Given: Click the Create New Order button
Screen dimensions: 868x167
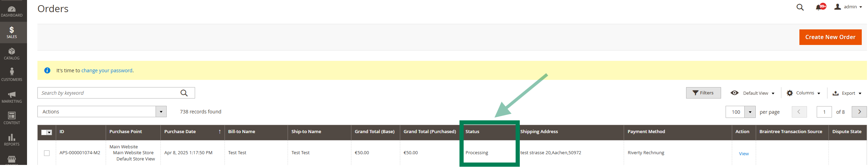Looking at the screenshot, I should point(830,37).
